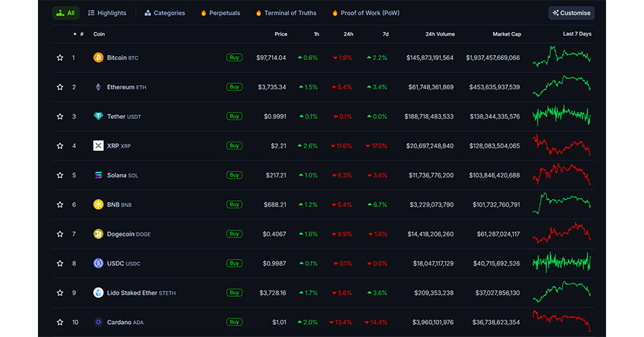Open the Terminal of Truths filter
This screenshot has width=644, height=337.
[x=286, y=13]
